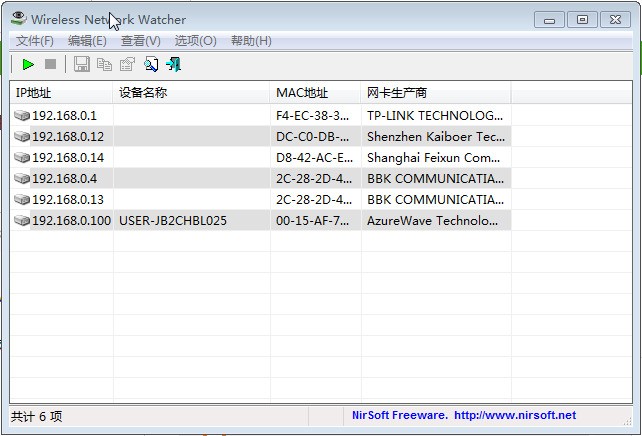Open the 帮助(H) menu
Viewport: 642px width, 436px height.
click(x=251, y=41)
